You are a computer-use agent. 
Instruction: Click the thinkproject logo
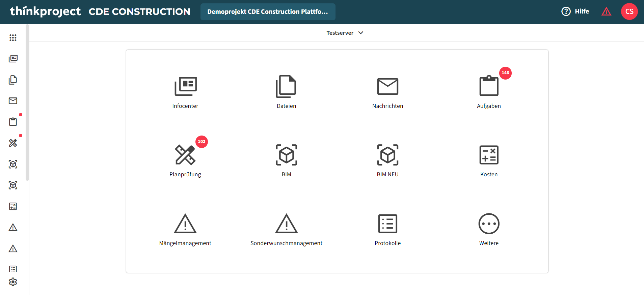tap(45, 11)
